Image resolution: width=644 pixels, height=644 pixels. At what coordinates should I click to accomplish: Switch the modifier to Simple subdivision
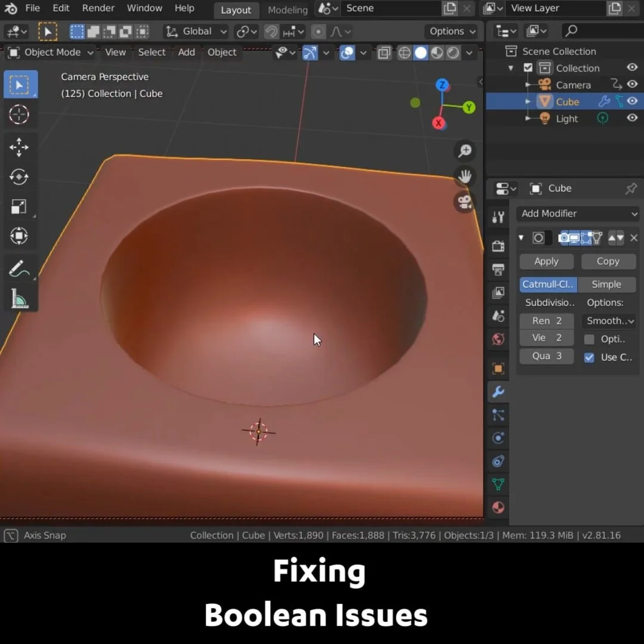click(607, 284)
